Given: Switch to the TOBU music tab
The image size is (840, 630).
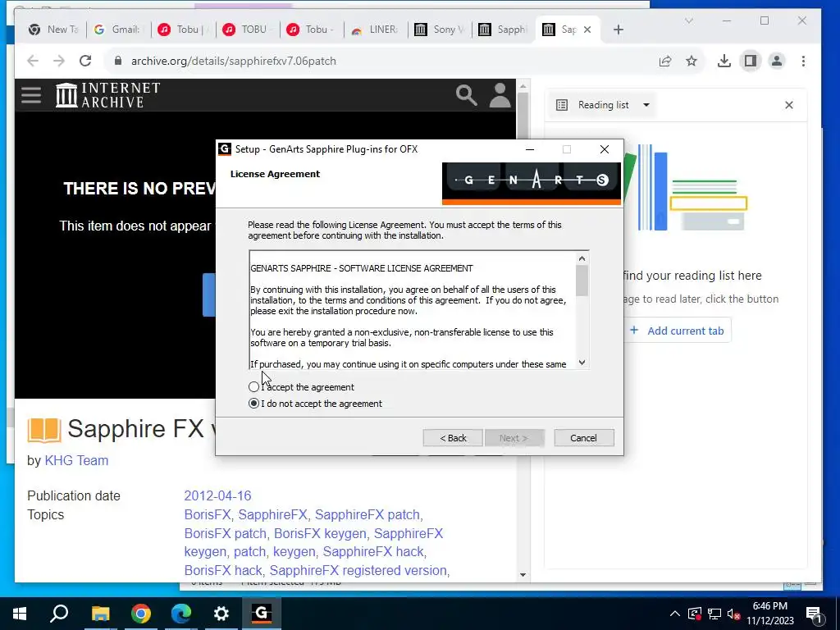Looking at the screenshot, I should (247, 30).
